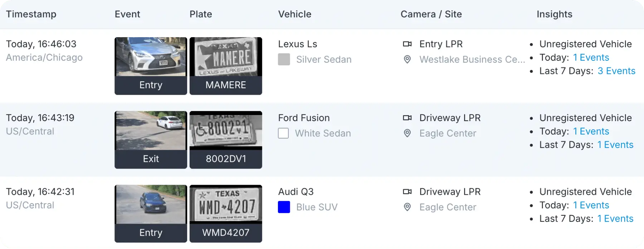Click location pin beside Westlake Business Center
Screen dimensions: 644x249
(x=407, y=59)
